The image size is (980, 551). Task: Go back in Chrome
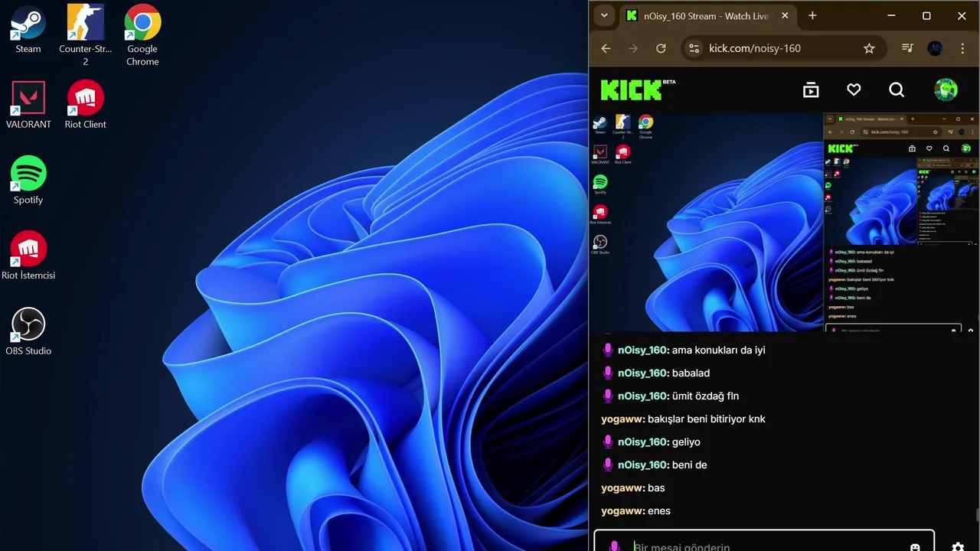coord(606,48)
